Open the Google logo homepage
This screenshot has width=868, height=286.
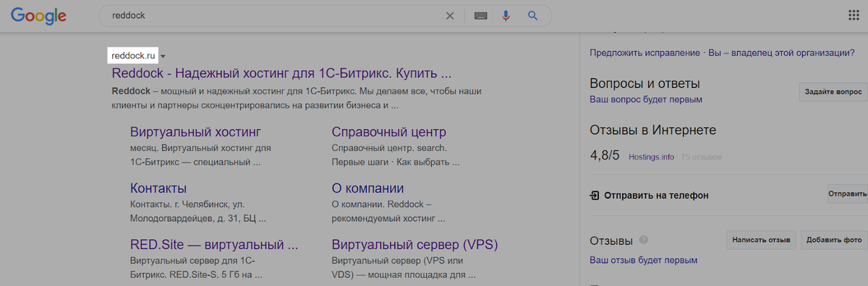pyautogui.click(x=38, y=16)
